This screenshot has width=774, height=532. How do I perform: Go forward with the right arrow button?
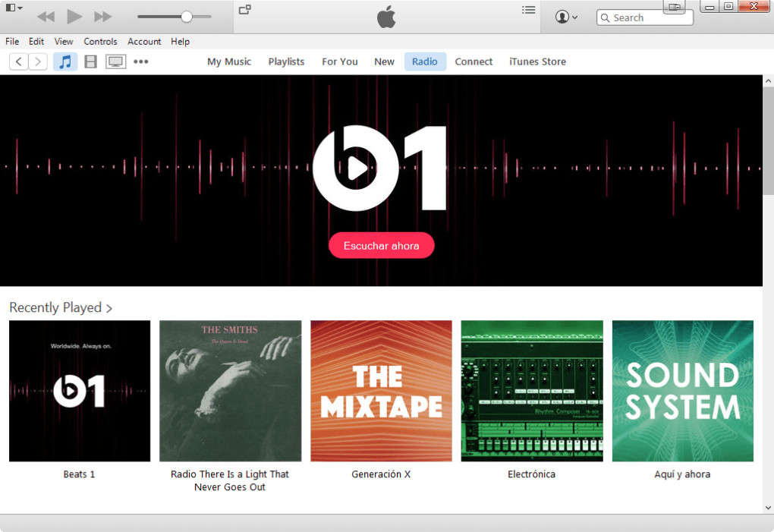tap(38, 61)
